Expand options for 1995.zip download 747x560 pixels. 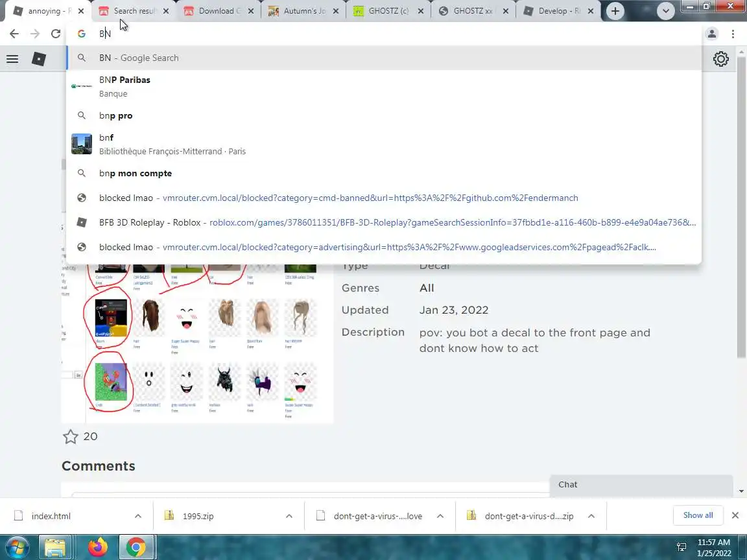289,516
